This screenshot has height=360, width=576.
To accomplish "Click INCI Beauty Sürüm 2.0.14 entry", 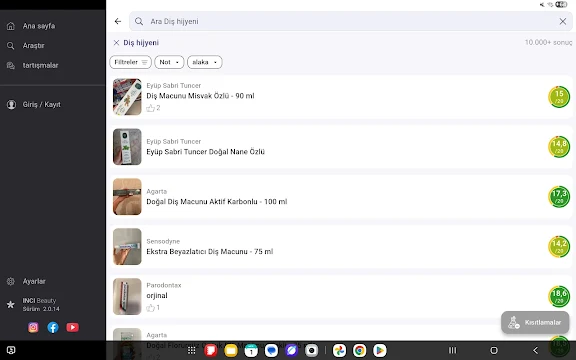I will (x=41, y=305).
